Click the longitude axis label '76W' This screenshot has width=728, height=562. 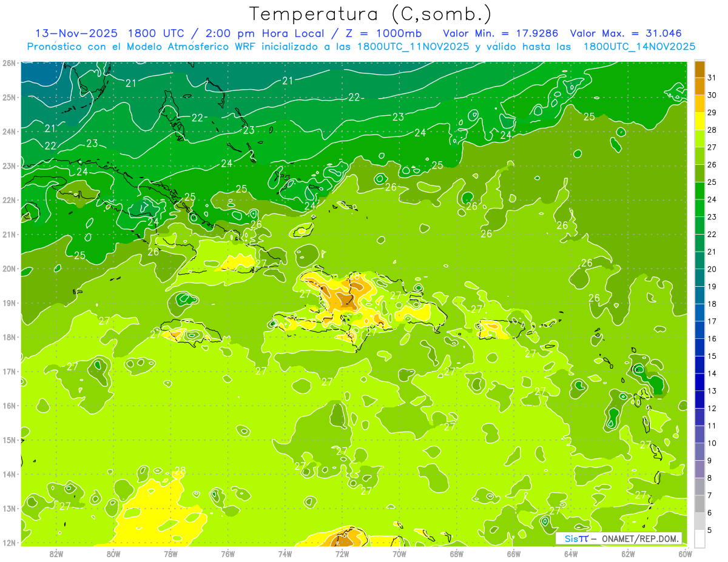(228, 554)
